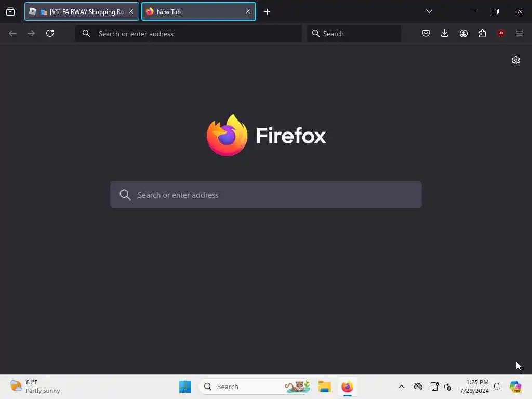Open the weather widget showing 81°F
The image size is (532, 399).
coord(35,387)
